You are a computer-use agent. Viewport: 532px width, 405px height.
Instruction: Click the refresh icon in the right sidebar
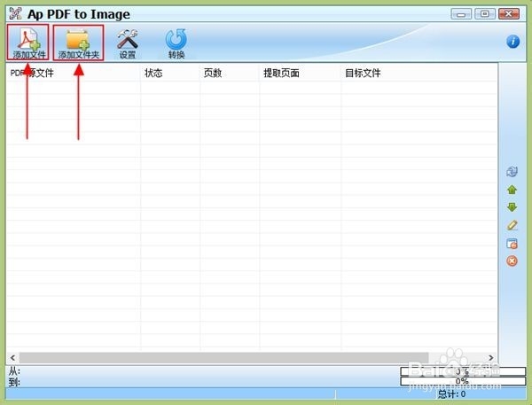pyautogui.click(x=512, y=172)
